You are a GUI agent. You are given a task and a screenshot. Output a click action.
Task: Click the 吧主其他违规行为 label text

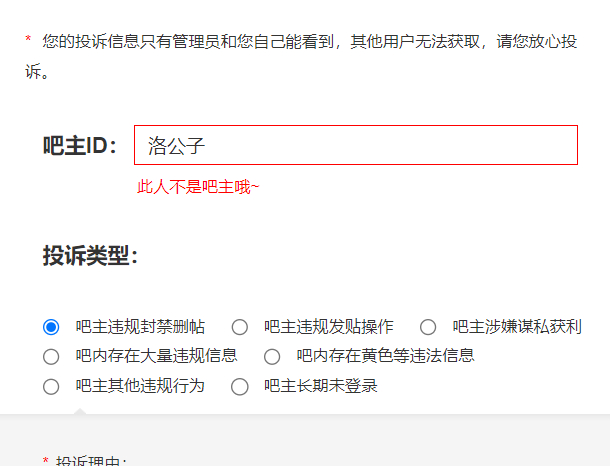coord(140,386)
